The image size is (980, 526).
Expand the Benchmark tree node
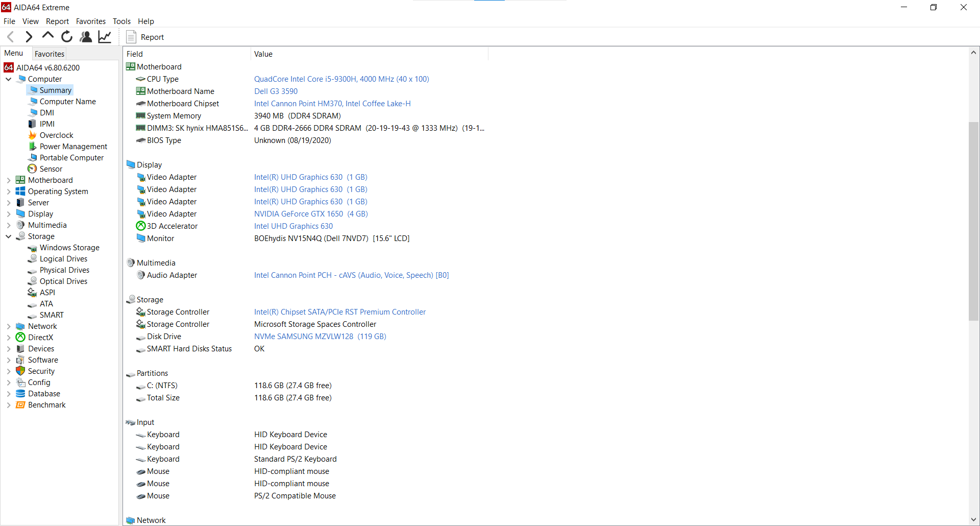9,405
